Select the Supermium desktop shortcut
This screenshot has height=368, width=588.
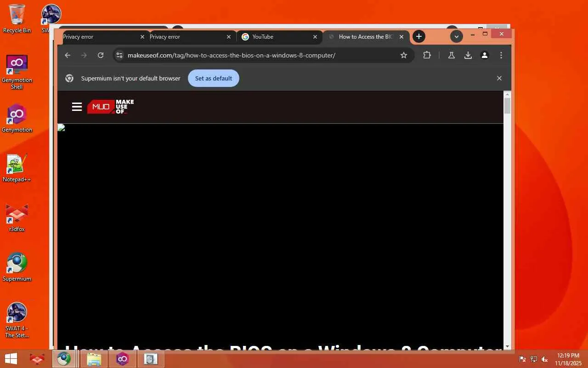click(17, 268)
